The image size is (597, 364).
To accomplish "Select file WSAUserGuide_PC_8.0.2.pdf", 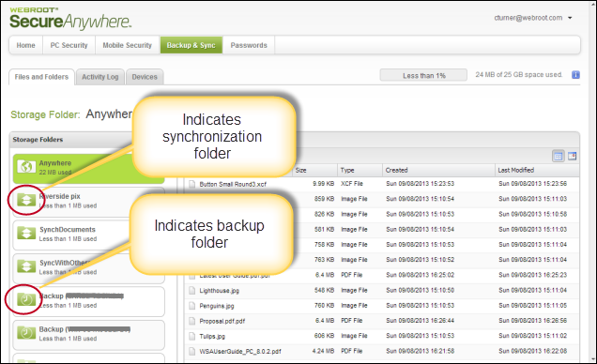I will (240, 352).
